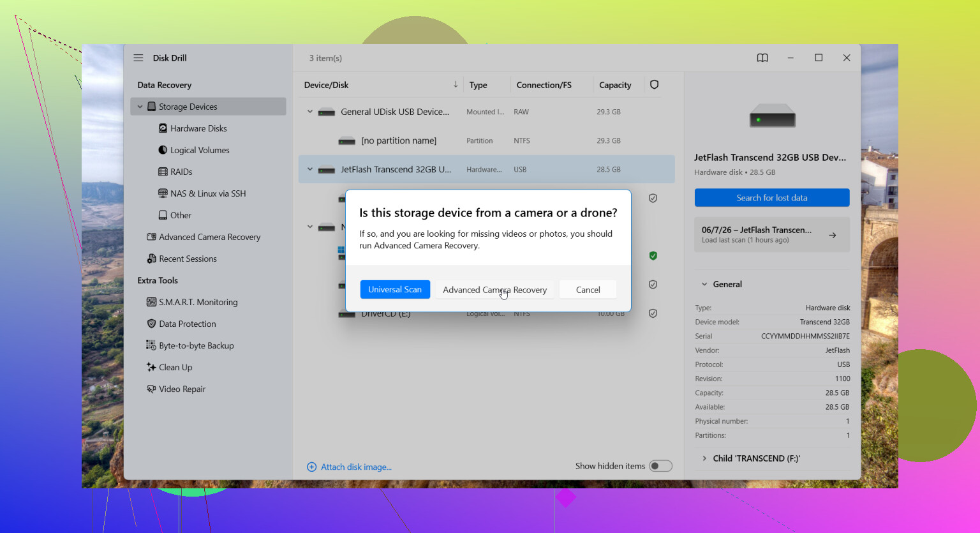Click the green shield icon in the device list

(653, 256)
